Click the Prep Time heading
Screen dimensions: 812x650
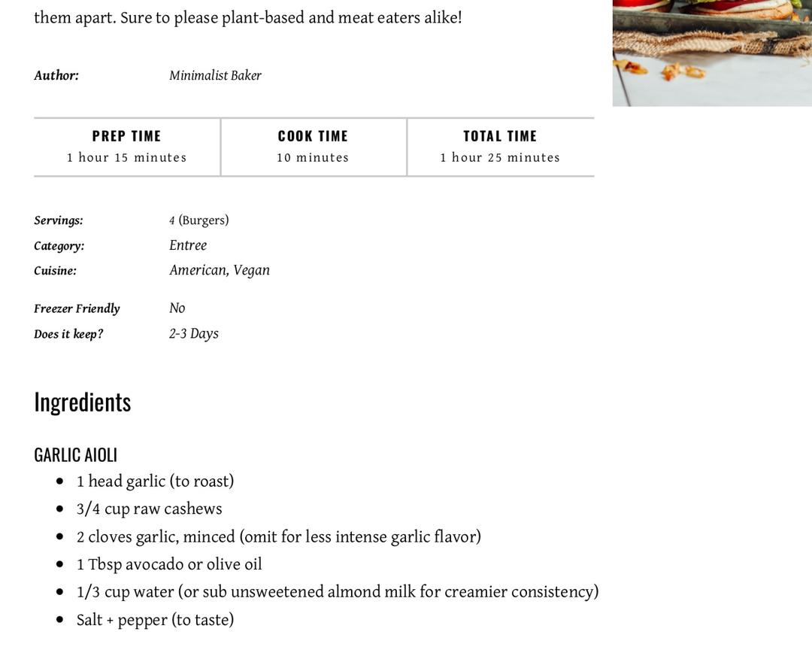[x=126, y=136]
